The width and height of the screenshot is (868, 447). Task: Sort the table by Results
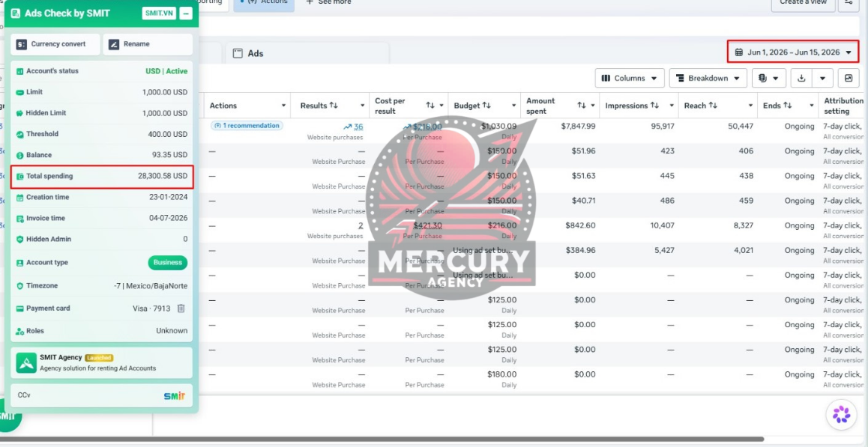[x=334, y=106]
